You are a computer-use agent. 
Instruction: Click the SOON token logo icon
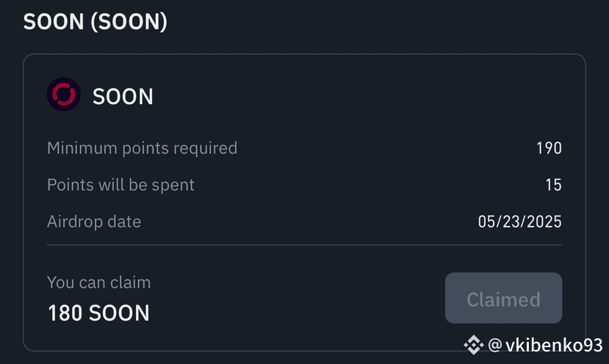[x=64, y=94]
